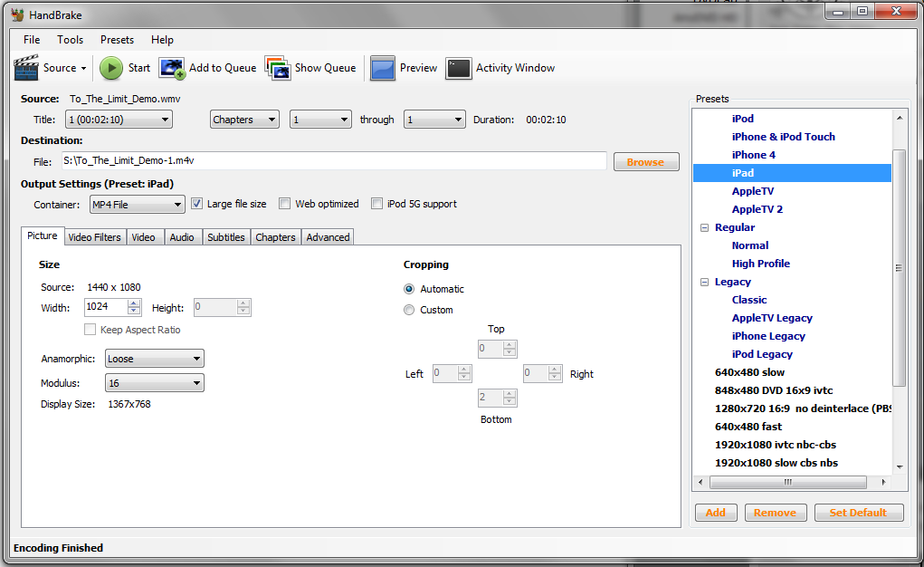Image resolution: width=924 pixels, height=567 pixels.
Task: Enable the Web optimized checkbox
Action: point(285,204)
